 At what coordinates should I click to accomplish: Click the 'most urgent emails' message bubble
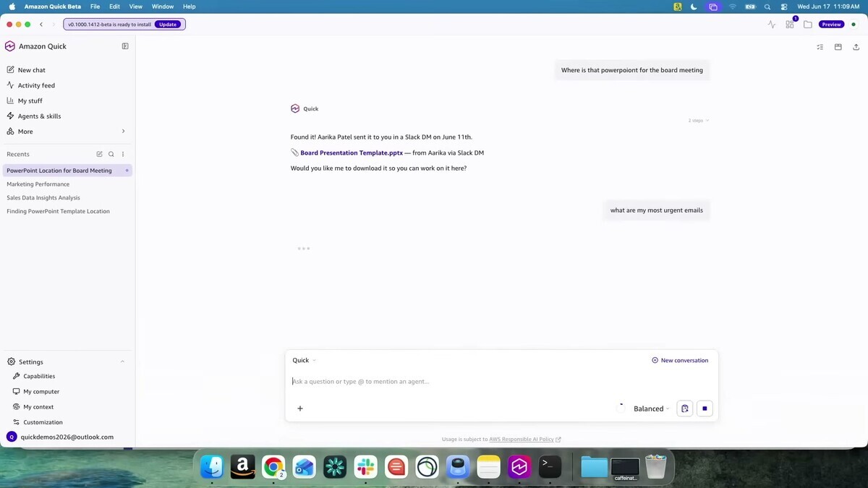[657, 210]
